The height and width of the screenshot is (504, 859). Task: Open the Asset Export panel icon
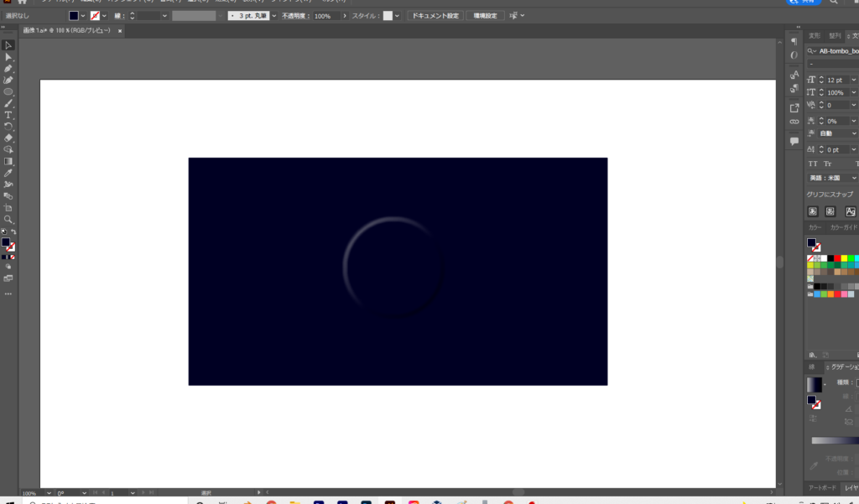[794, 108]
